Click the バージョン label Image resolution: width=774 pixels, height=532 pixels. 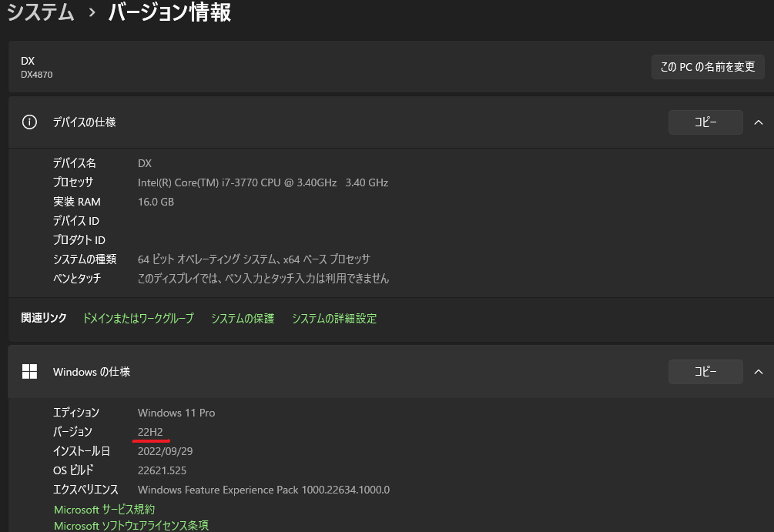(x=72, y=432)
